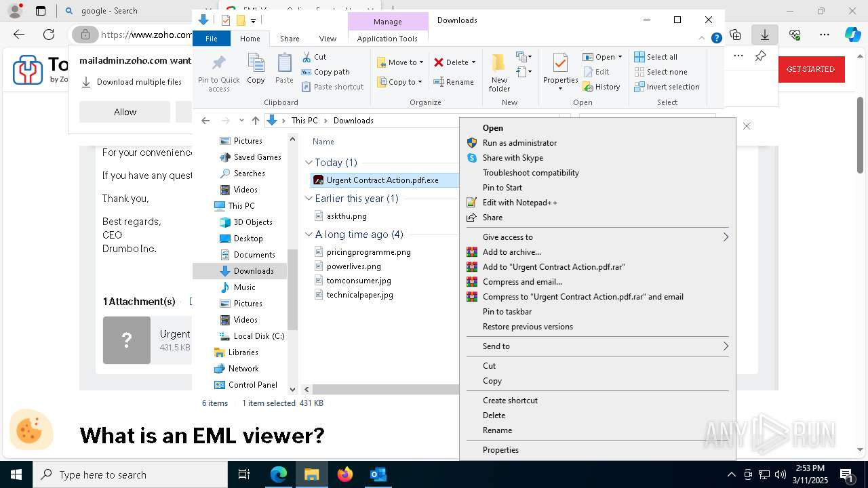Click Invert selection in ribbon
Screen dimensions: 868x488
667,87
